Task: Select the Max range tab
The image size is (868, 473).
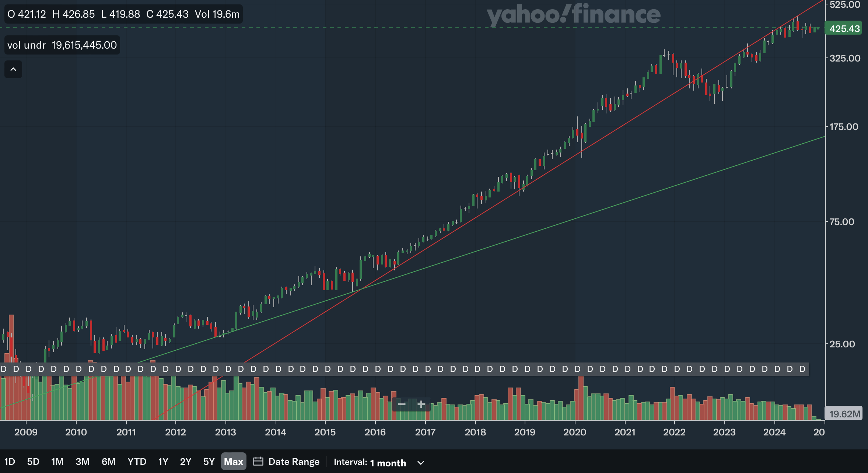Action: pos(233,462)
